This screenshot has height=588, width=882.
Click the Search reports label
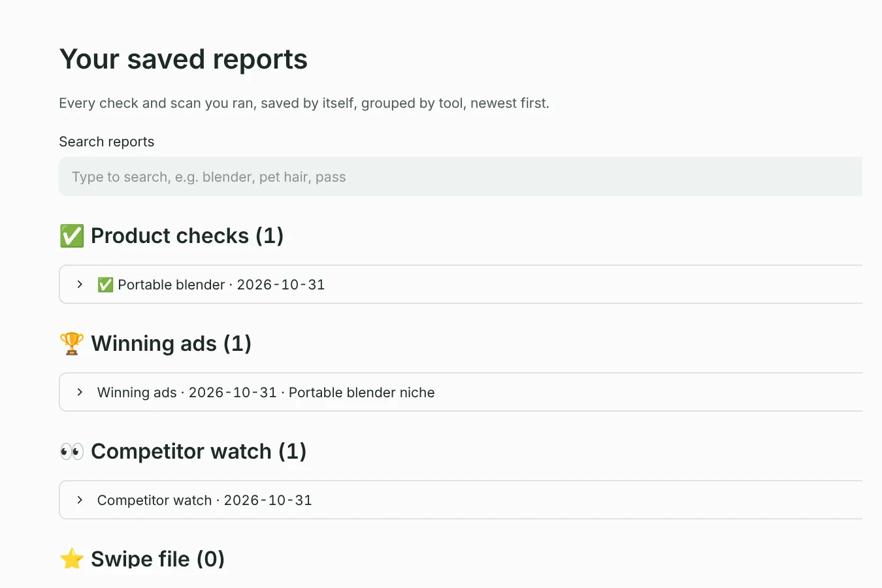tap(106, 142)
